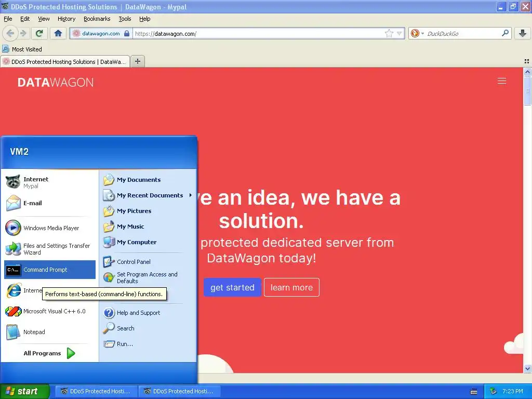Click the network tray icon near clock
This screenshot has width=532, height=399.
point(494,392)
